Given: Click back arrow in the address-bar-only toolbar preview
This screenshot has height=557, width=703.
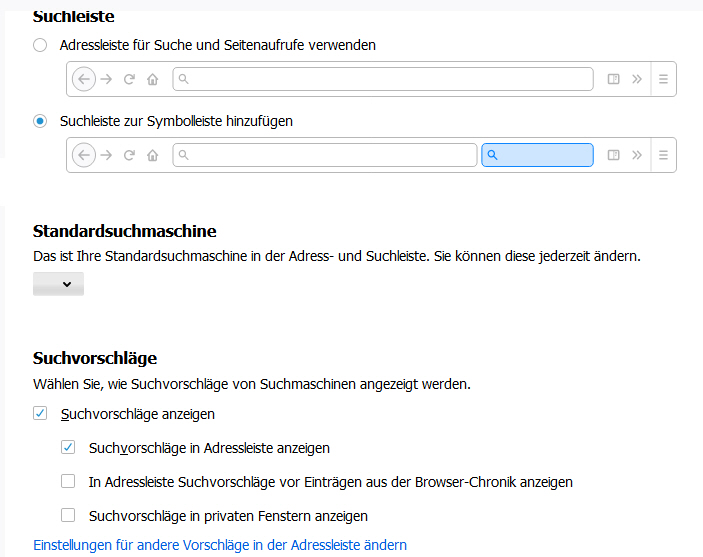Looking at the screenshot, I should [84, 79].
